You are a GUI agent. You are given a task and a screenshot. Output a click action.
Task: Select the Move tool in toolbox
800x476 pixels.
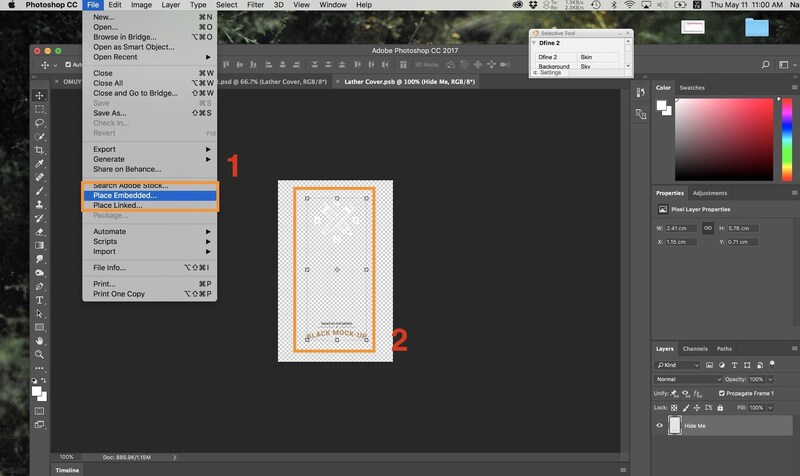(39, 95)
